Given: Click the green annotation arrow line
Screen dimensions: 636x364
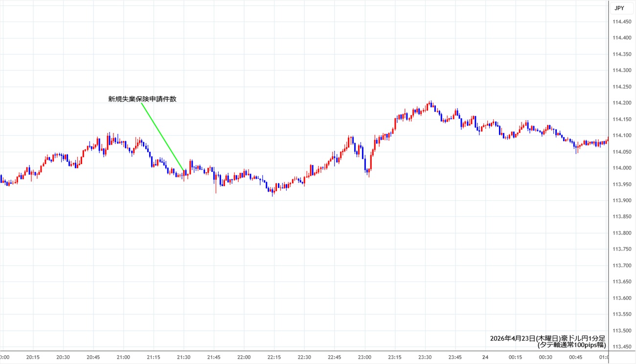Looking at the screenshot, I should click(163, 138).
